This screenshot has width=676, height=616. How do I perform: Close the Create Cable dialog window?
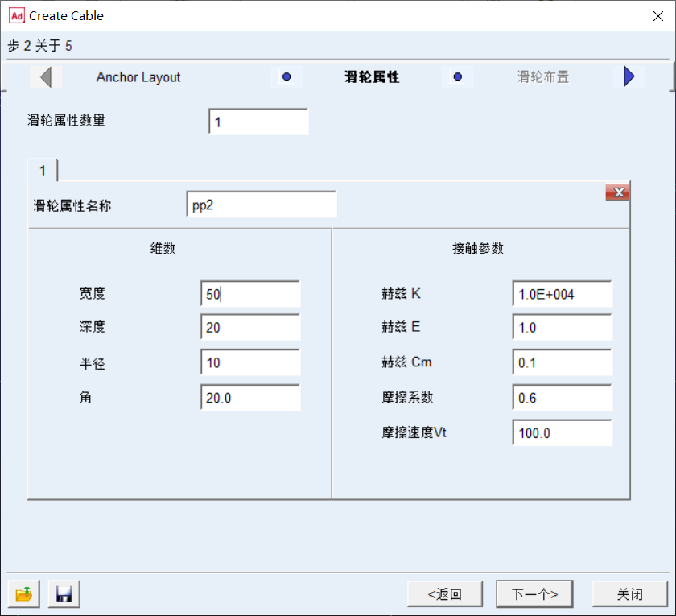click(658, 16)
